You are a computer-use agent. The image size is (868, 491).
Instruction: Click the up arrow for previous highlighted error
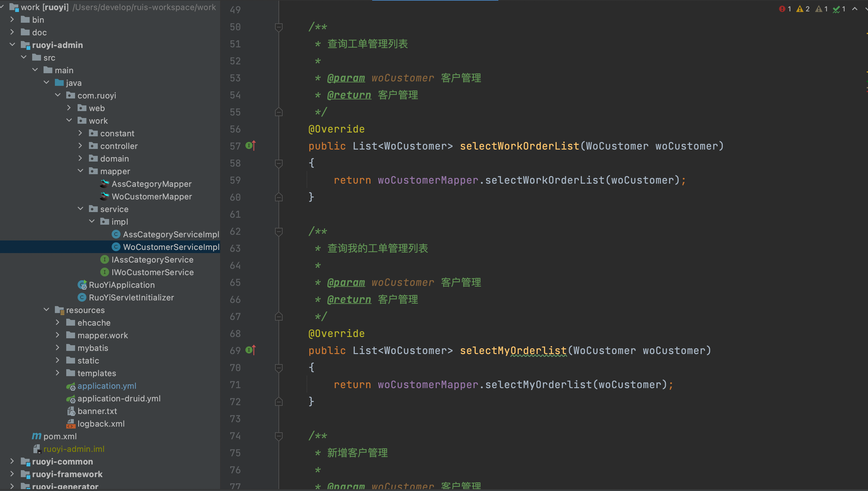(x=855, y=9)
